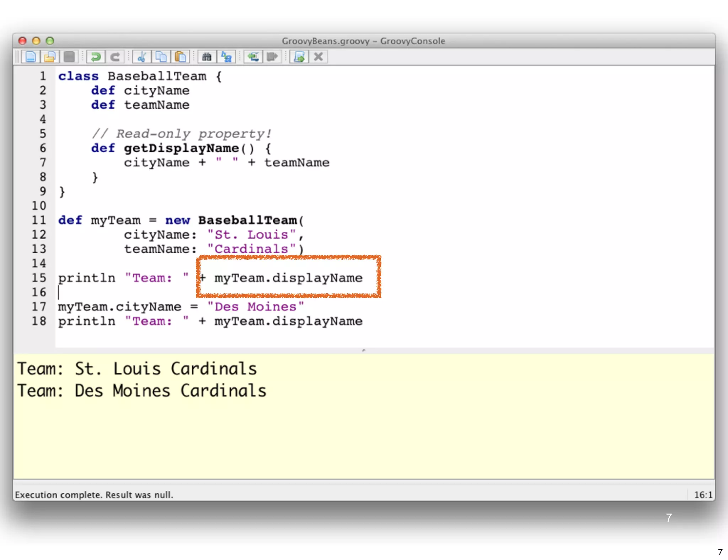728x560 pixels.
Task: Click the toolbar drag grip handle
Action: point(17,57)
